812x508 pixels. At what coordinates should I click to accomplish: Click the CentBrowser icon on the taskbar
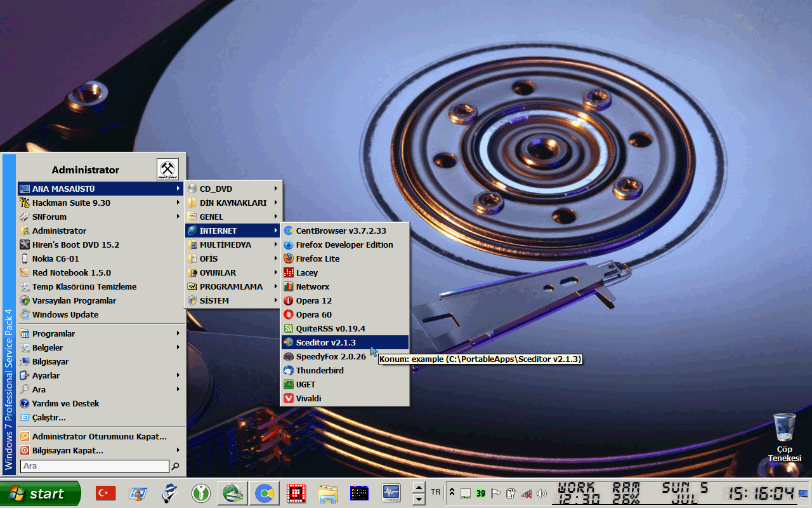264,493
